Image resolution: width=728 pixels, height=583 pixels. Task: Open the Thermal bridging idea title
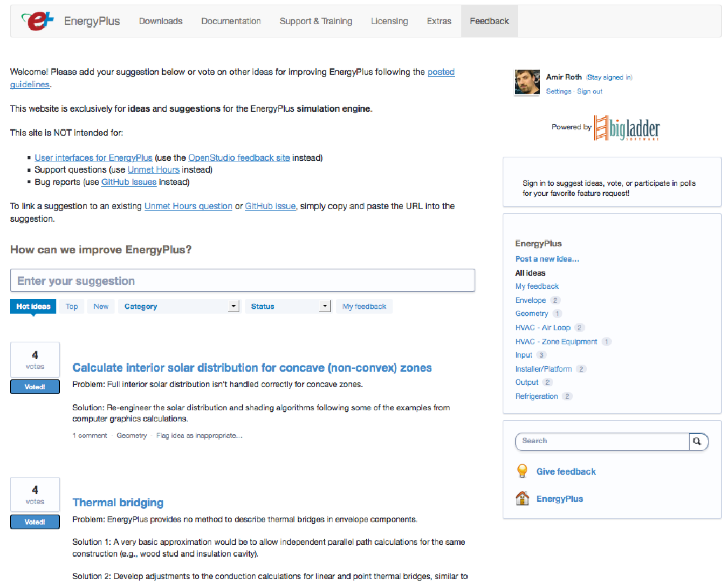(x=118, y=502)
